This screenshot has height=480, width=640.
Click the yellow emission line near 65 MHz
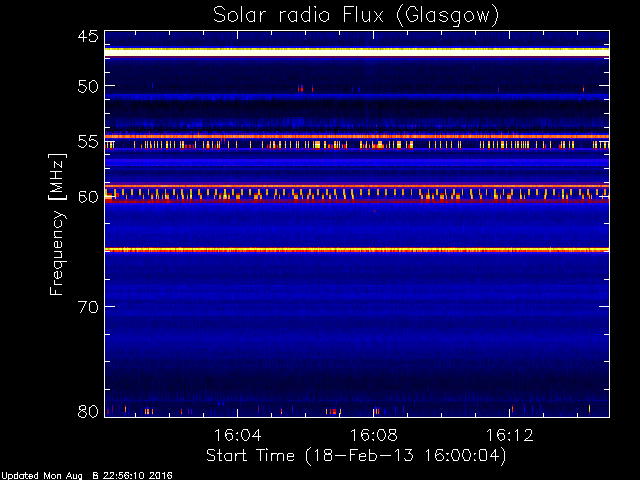coord(357,249)
